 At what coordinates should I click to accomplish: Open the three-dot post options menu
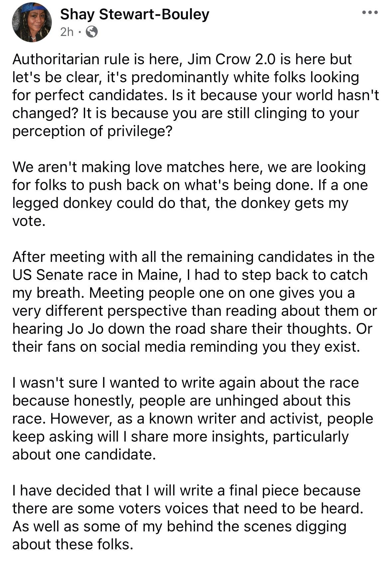(370, 13)
